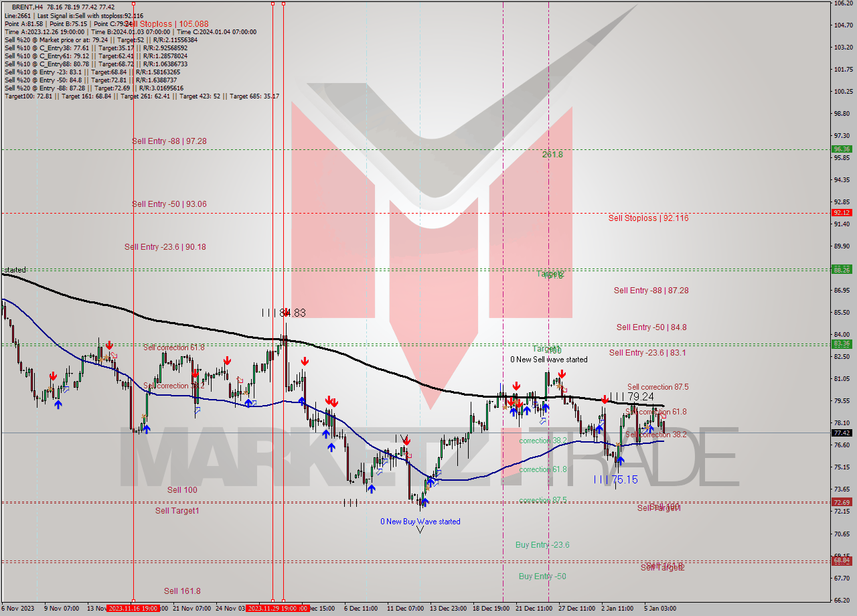This screenshot has height=616, width=857.
Task: Click the 'Sell Entry -50 | 84.8' label
Action: click(651, 327)
